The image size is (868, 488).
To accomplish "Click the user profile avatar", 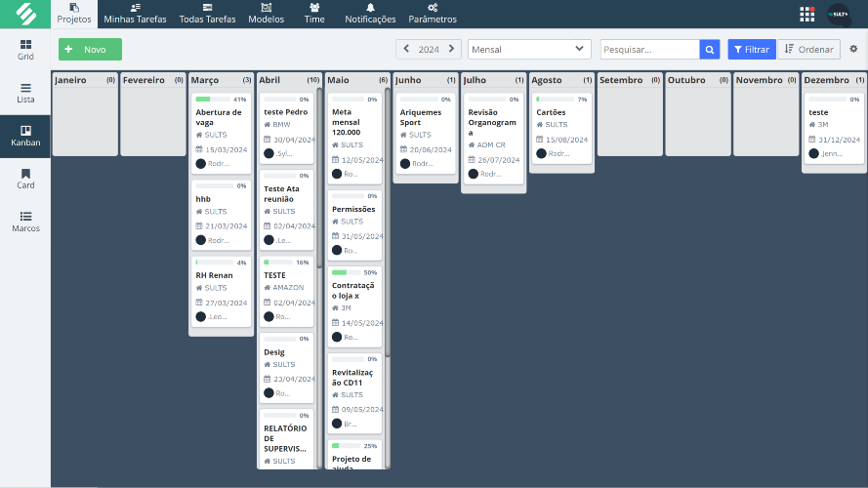I will click(839, 15).
